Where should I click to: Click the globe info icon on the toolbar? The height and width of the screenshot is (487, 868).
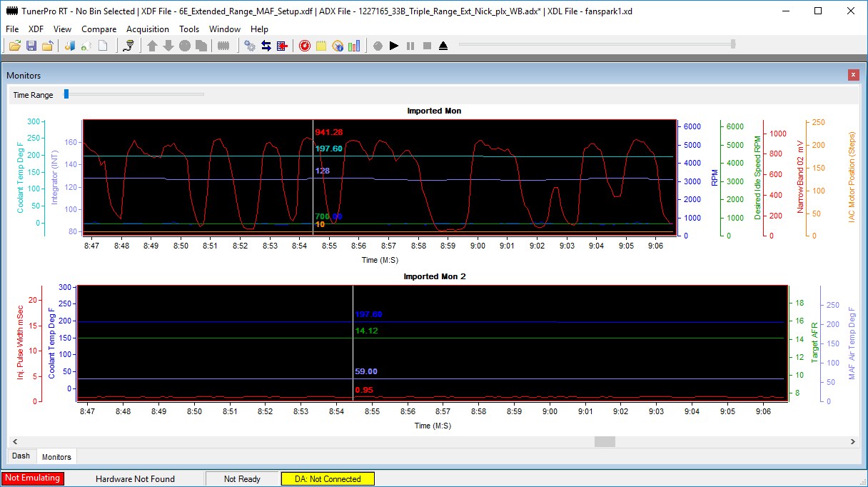[x=338, y=45]
